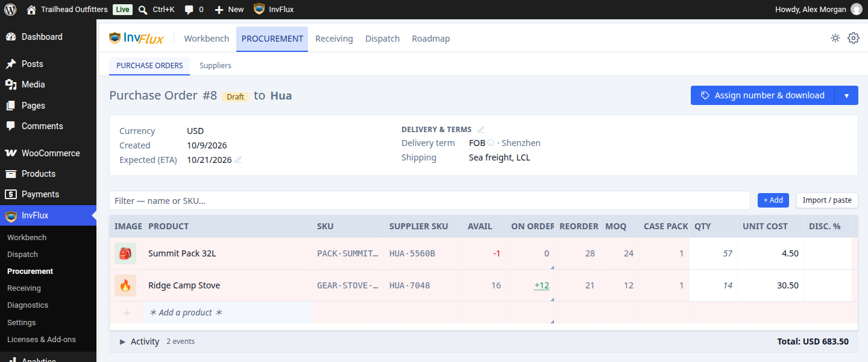The height and width of the screenshot is (362, 868).
Task: Open the Dispatch sidebar submenu
Action: tap(23, 255)
